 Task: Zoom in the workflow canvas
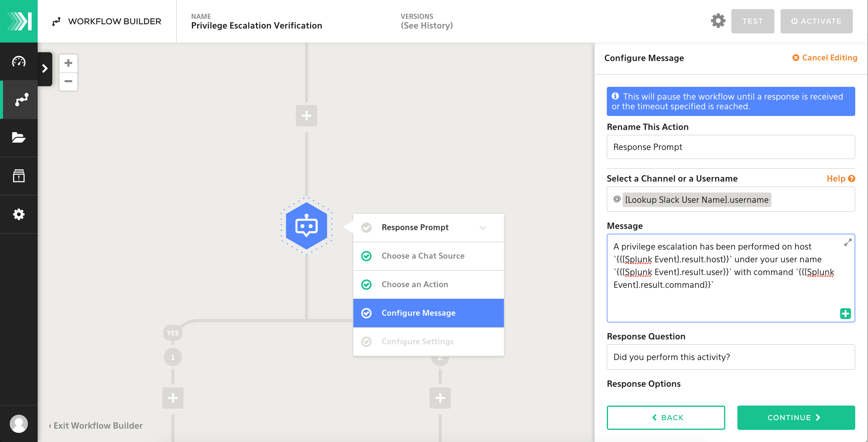coord(68,63)
